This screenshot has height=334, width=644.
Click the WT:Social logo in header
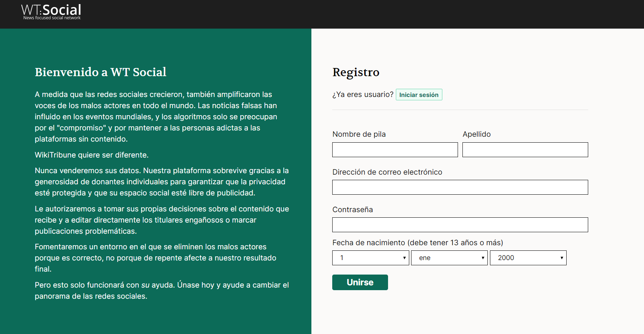click(51, 12)
